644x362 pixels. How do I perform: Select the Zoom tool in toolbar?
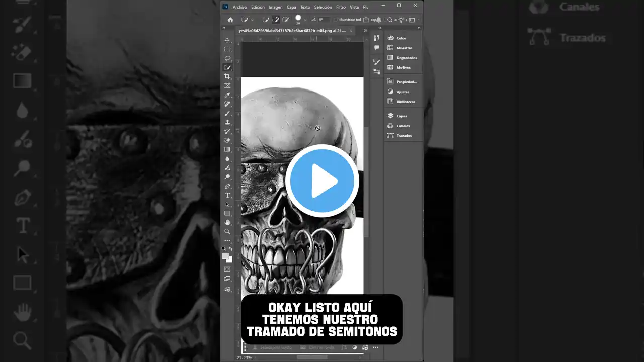[227, 232]
